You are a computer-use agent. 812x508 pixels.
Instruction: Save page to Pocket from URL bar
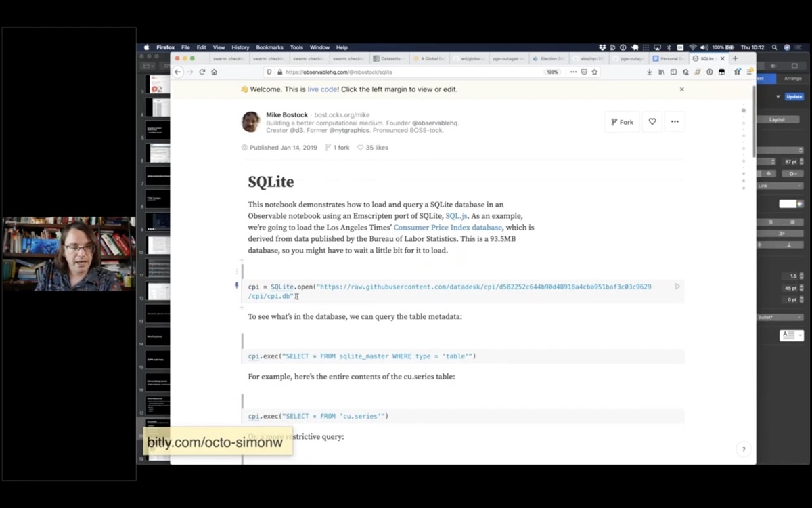point(584,72)
